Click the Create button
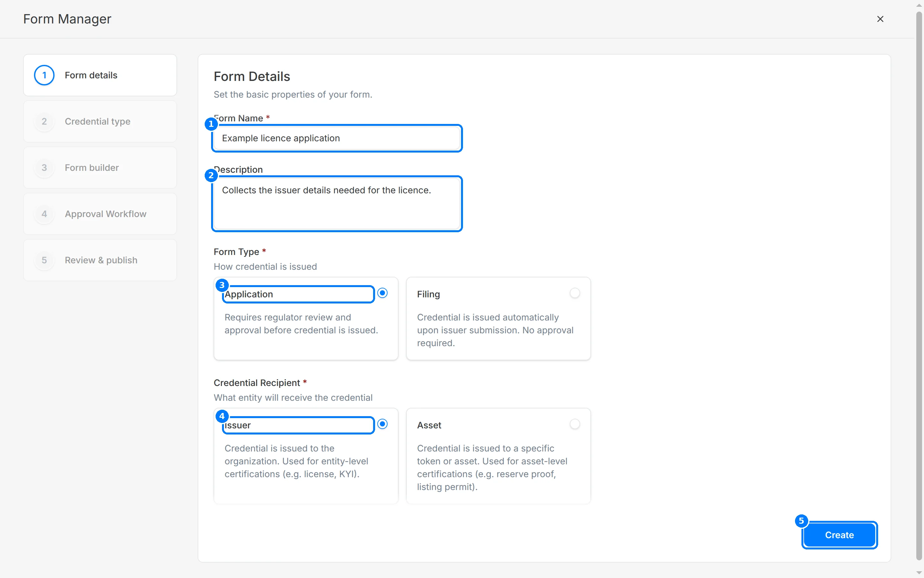Image resolution: width=924 pixels, height=578 pixels. 839,535
